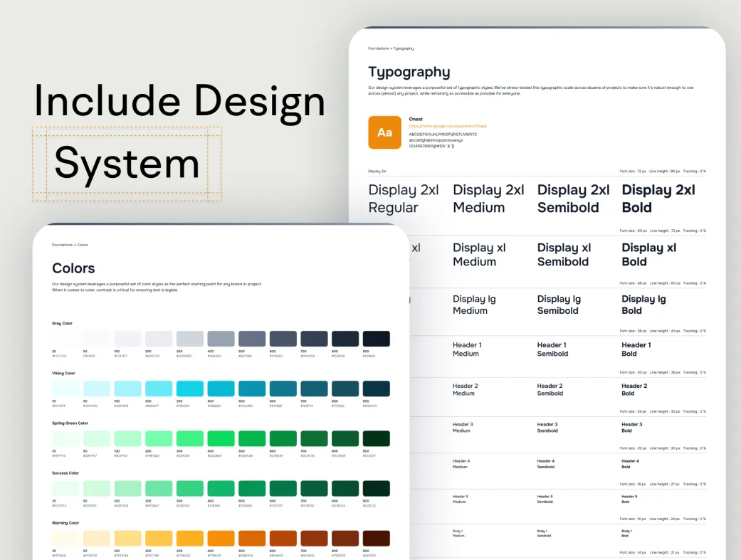The width and height of the screenshot is (741, 560).
Task: Select the Success Color 500 swatch
Action: [x=252, y=488]
